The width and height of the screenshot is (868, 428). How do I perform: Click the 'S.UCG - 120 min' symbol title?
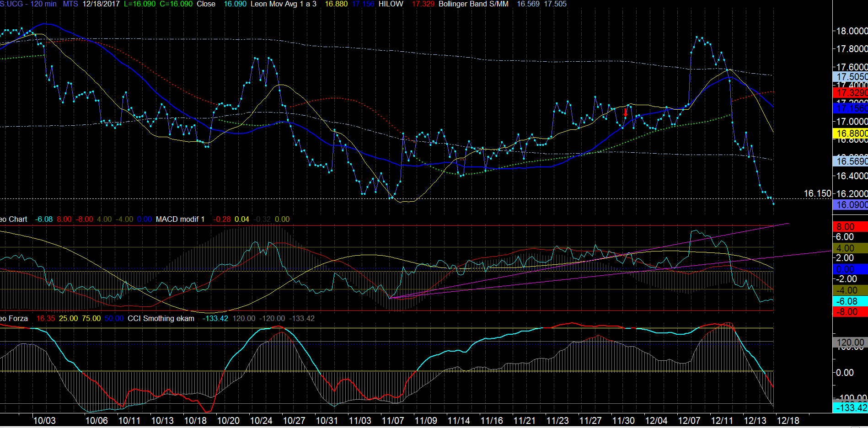tap(28, 4)
